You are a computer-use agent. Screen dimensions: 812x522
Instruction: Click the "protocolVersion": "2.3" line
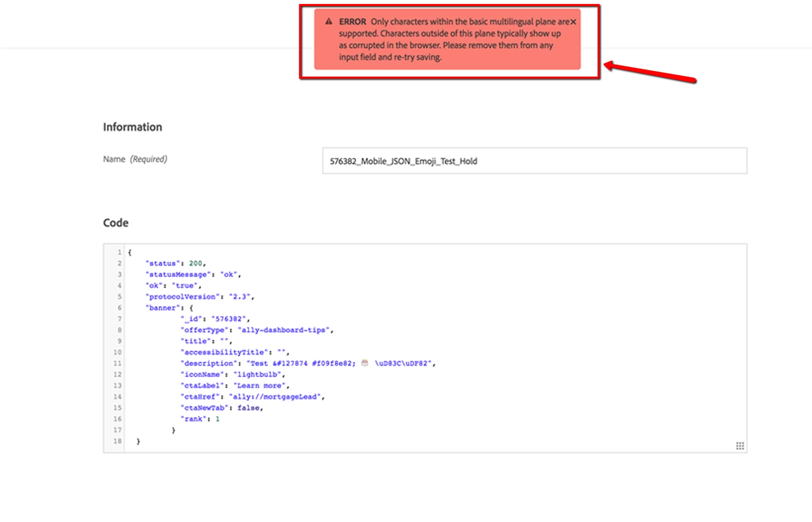pyautogui.click(x=200, y=297)
